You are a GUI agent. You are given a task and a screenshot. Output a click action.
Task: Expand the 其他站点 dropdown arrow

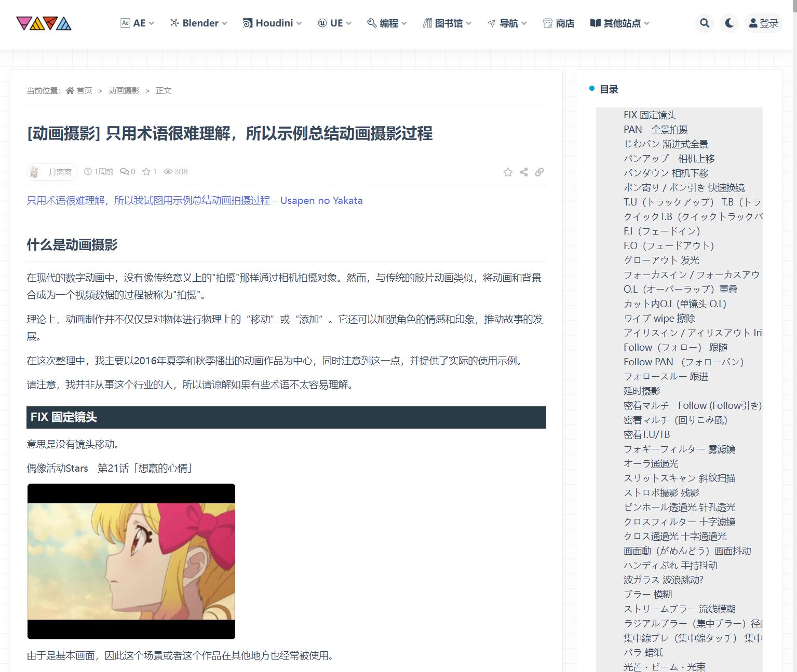(646, 23)
